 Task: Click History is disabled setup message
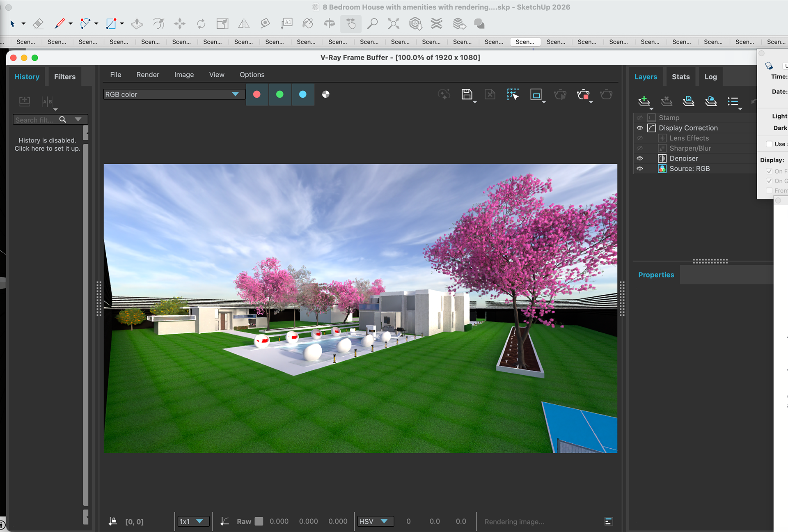tap(47, 144)
